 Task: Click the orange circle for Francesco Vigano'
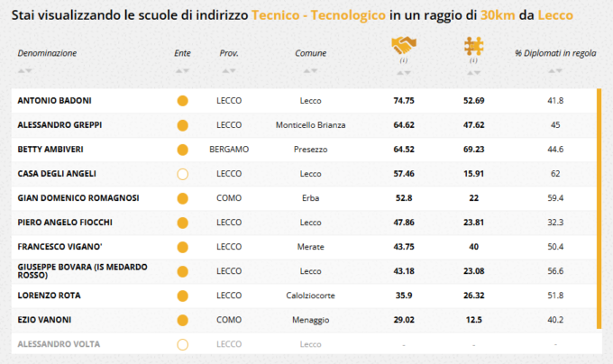tap(182, 247)
